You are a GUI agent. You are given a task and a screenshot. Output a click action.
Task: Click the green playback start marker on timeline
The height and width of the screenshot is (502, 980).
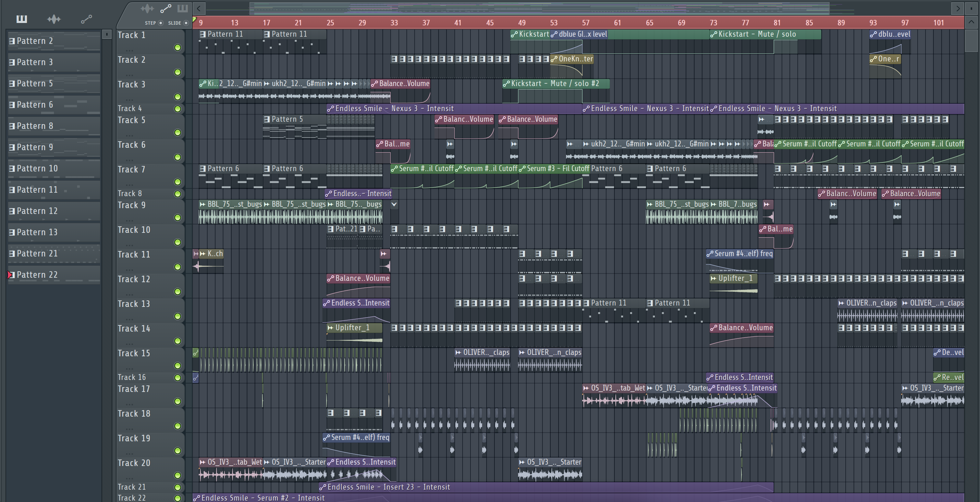pos(194,20)
